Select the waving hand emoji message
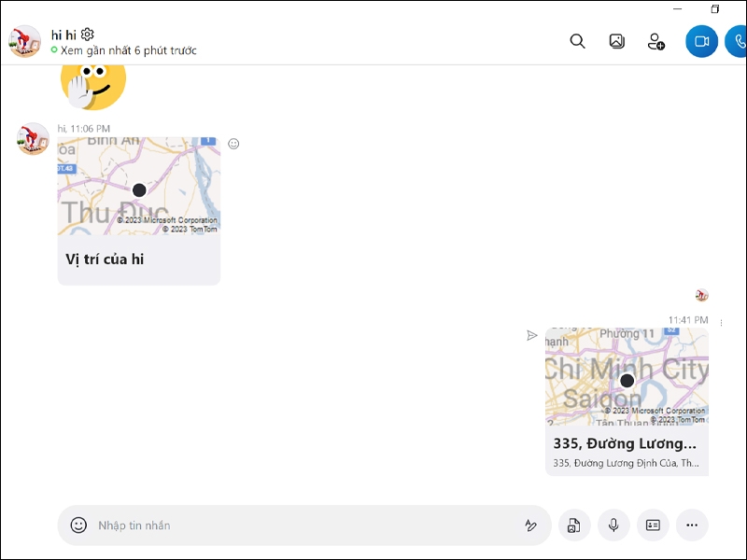747x560 pixels. pyautogui.click(x=93, y=84)
